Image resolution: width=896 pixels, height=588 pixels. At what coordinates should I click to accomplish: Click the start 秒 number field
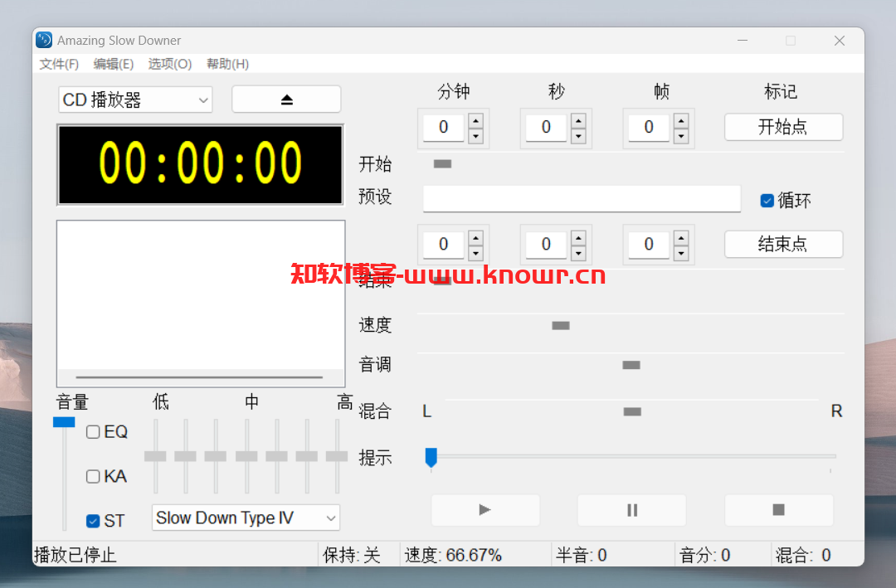(x=546, y=128)
